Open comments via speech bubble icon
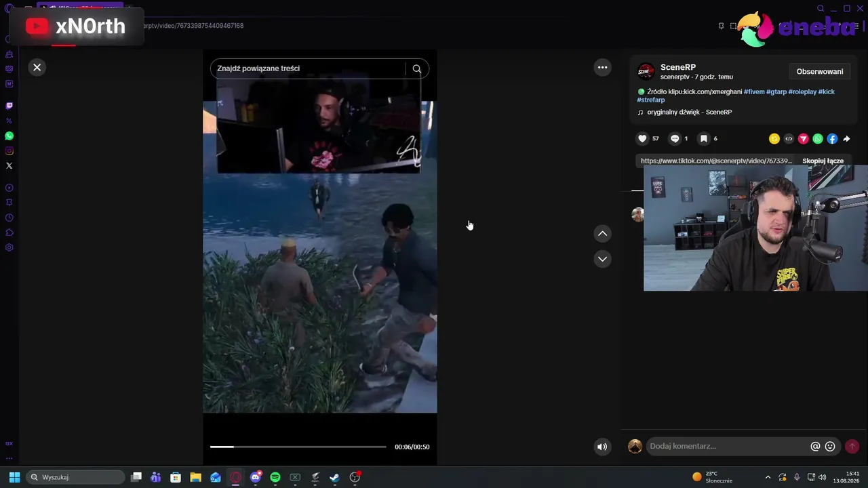Viewport: 868px width, 488px height. 675,139
